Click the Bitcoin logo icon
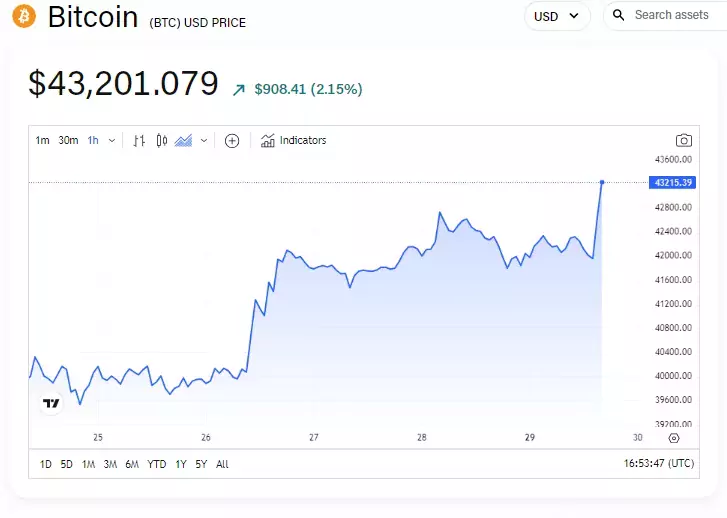This screenshot has width=727, height=518. 24,16
